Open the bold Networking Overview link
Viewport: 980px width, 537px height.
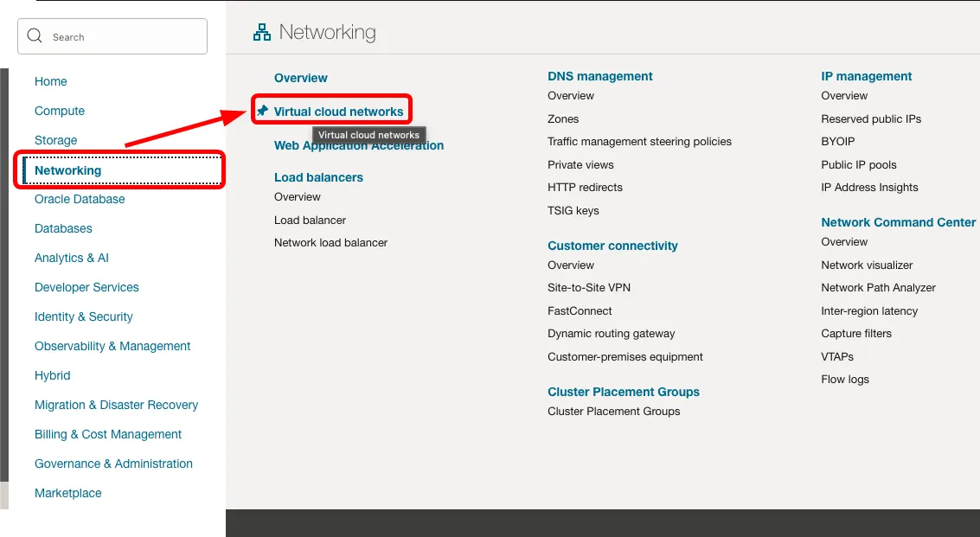click(301, 78)
